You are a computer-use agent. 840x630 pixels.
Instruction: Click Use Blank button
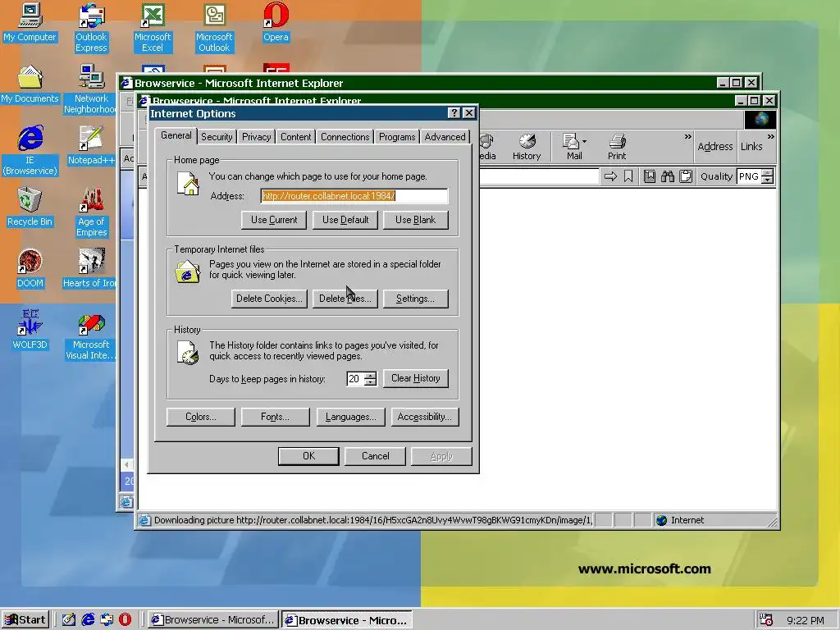pos(415,220)
